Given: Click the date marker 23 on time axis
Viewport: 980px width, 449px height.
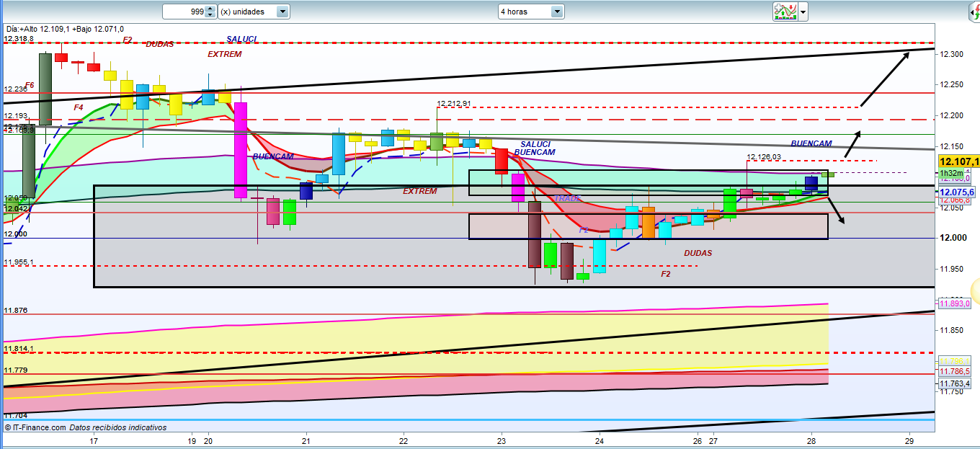Looking at the screenshot, I should click(x=502, y=440).
